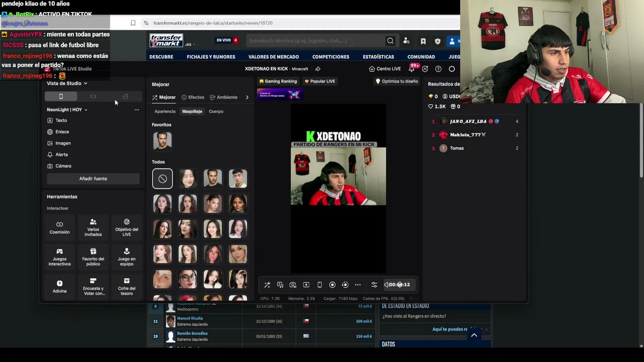Open Centro LIVE
Viewport: 644px width, 362px height.
[x=385, y=69]
